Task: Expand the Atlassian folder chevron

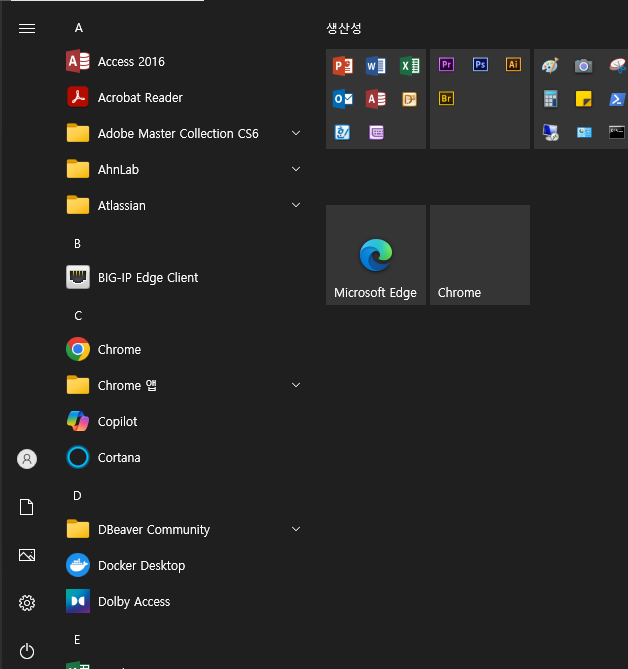Action: [x=296, y=205]
